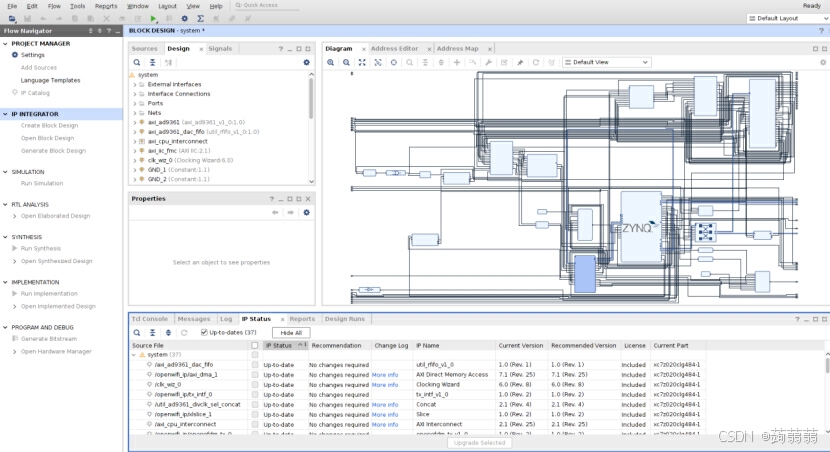
Task: Click the Add IP plus icon
Action: coord(457,62)
